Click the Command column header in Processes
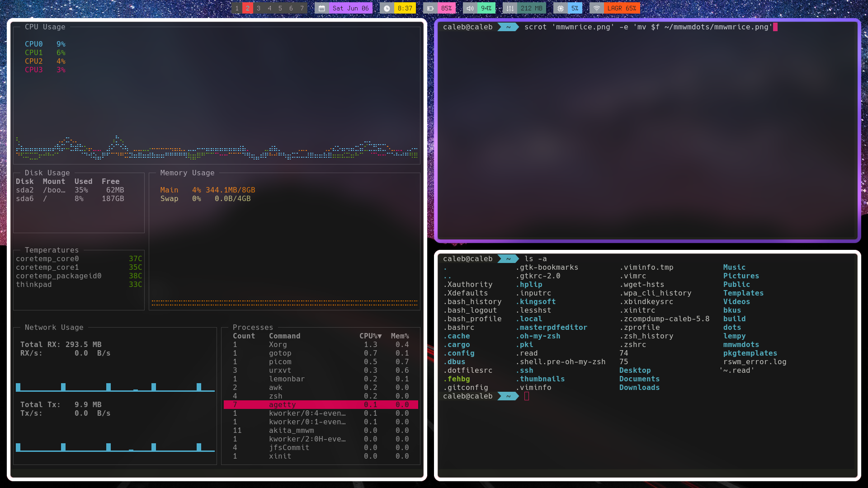 tap(284, 336)
